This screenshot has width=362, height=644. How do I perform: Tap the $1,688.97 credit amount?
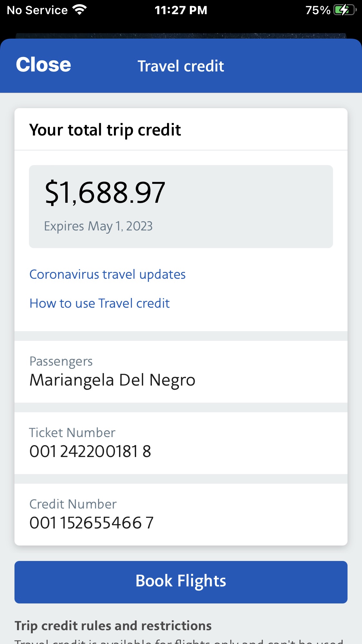click(105, 192)
